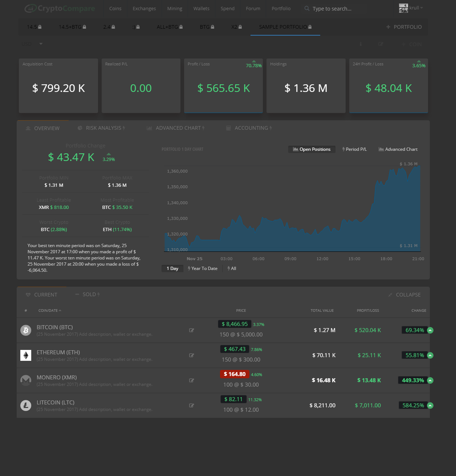Expand Ethereum row green arrow
The width and height of the screenshot is (456, 476).
tap(430, 355)
